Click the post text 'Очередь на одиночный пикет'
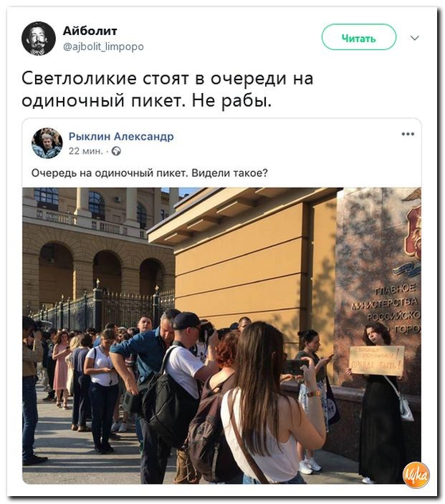The image size is (445, 504). [x=109, y=173]
